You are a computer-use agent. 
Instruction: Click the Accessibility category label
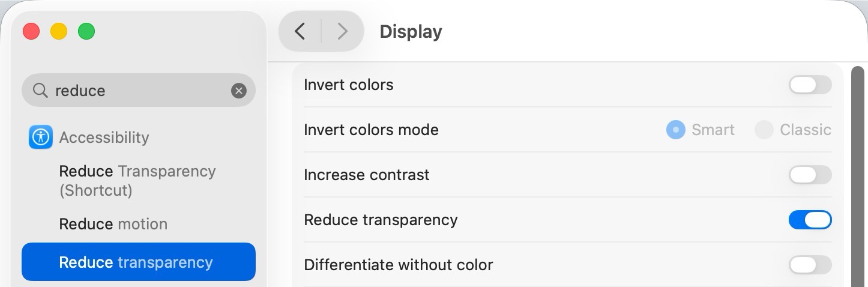click(104, 137)
